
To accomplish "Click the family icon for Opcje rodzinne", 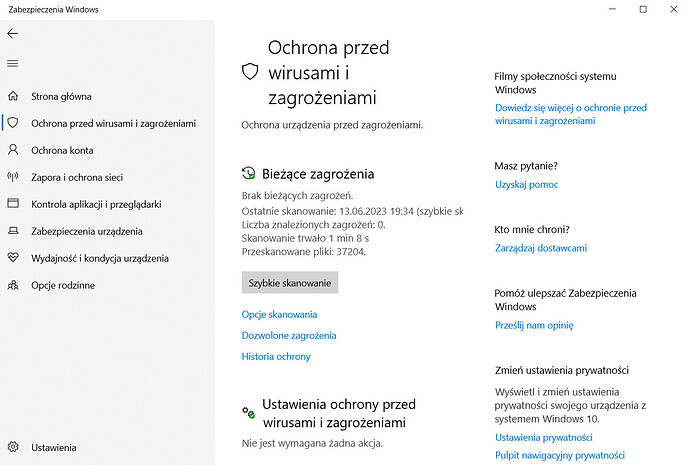I will click(13, 285).
